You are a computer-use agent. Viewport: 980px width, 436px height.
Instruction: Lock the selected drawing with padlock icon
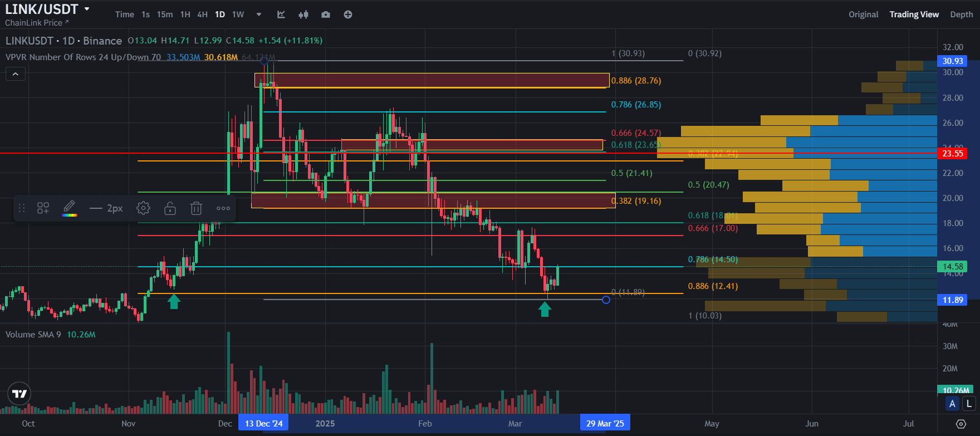tap(170, 208)
